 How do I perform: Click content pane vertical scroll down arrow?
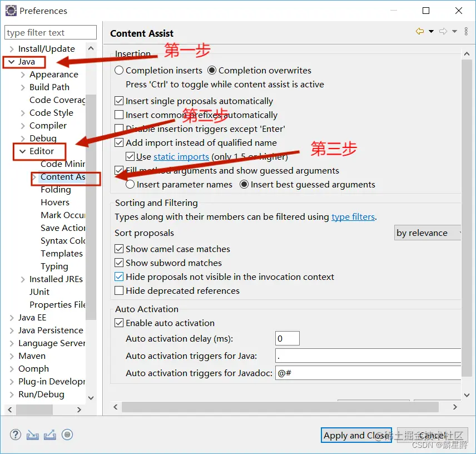pos(467,395)
